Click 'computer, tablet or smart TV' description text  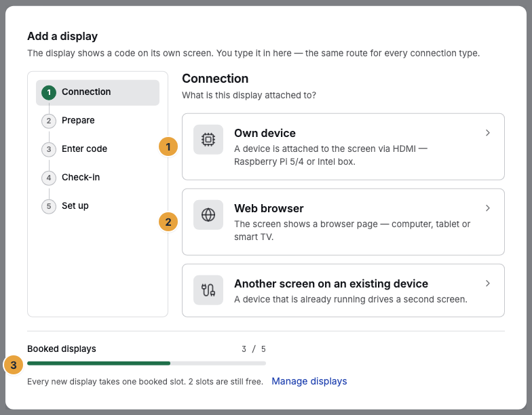(352, 231)
